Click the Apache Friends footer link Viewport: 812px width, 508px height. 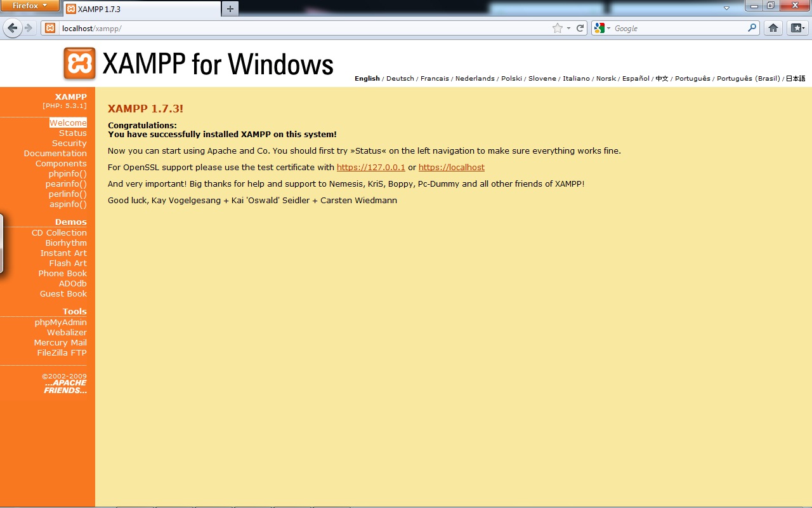point(65,387)
